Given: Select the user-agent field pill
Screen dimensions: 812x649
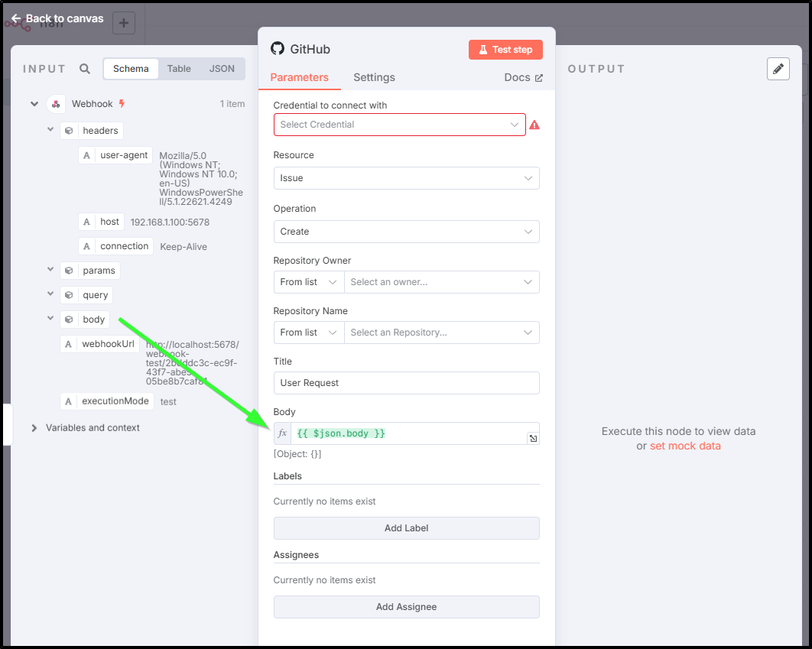Looking at the screenshot, I should click(x=115, y=155).
